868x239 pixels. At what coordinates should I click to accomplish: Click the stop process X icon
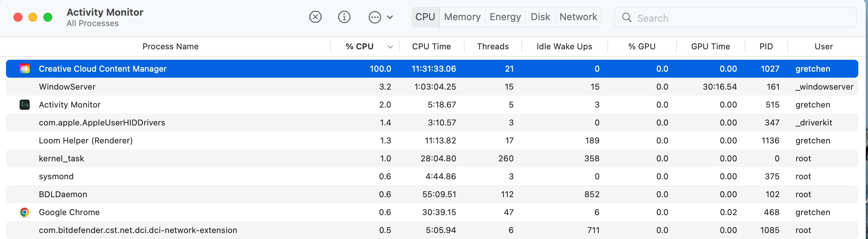pyautogui.click(x=315, y=17)
